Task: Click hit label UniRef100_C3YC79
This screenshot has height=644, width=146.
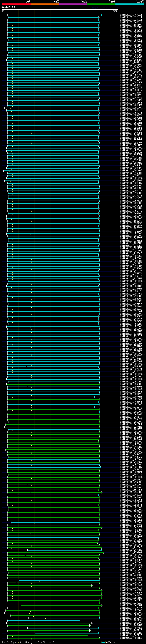Action: (x=131, y=42)
